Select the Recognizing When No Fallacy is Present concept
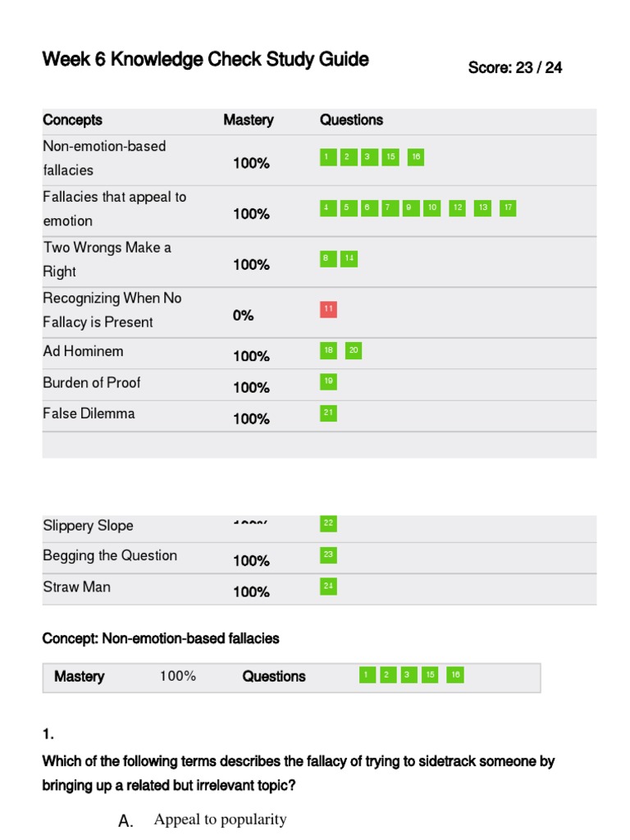 tap(112, 310)
